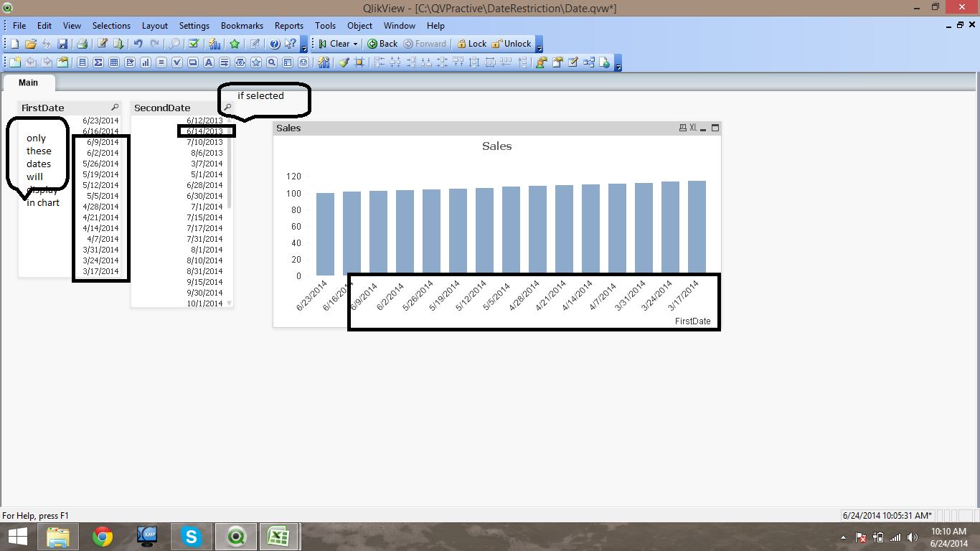980x551 pixels.
Task: Click the Print icon in toolbar
Action: click(x=83, y=44)
